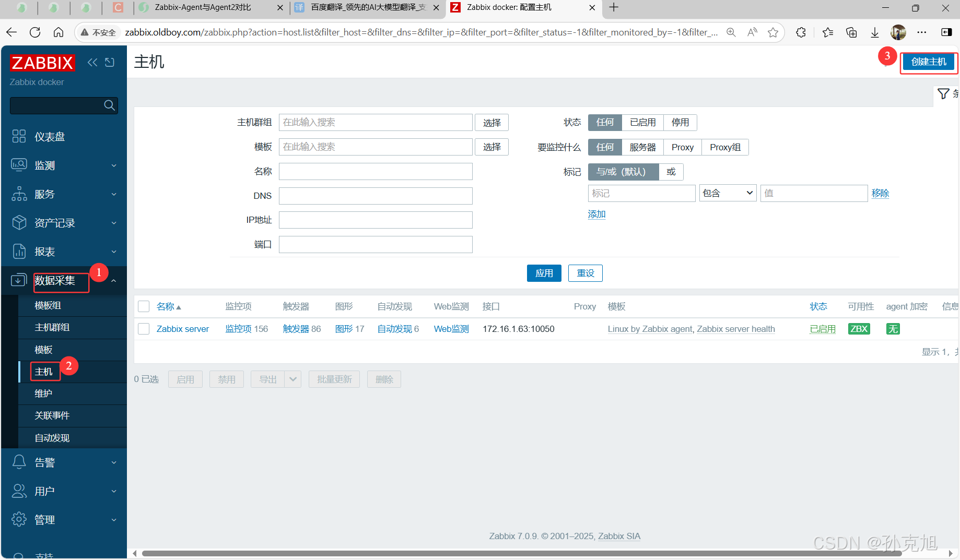Screen dimensions: 960x560
Task: Open the 导出 export dropdown arrow
Action: [x=293, y=379]
